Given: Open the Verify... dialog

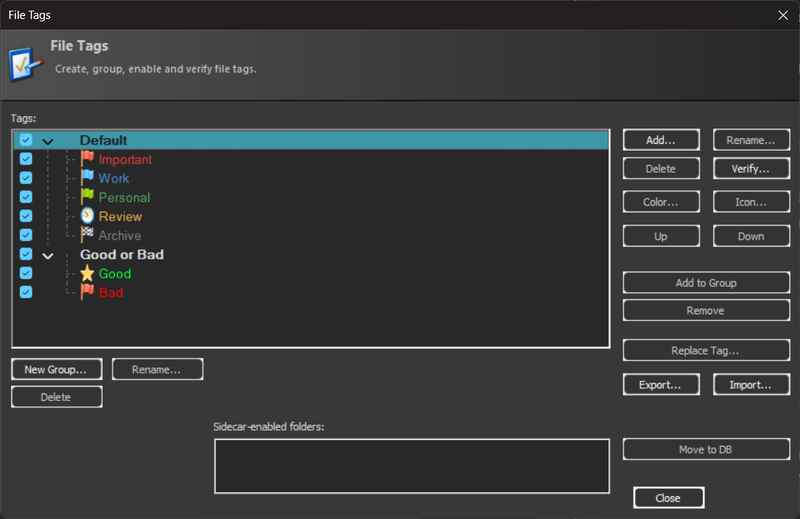Looking at the screenshot, I should pyautogui.click(x=751, y=169).
